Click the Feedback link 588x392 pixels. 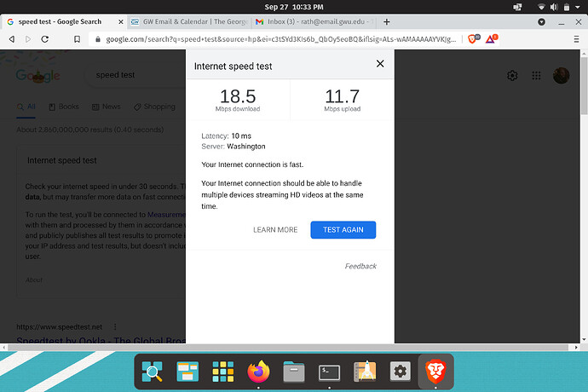(360, 266)
